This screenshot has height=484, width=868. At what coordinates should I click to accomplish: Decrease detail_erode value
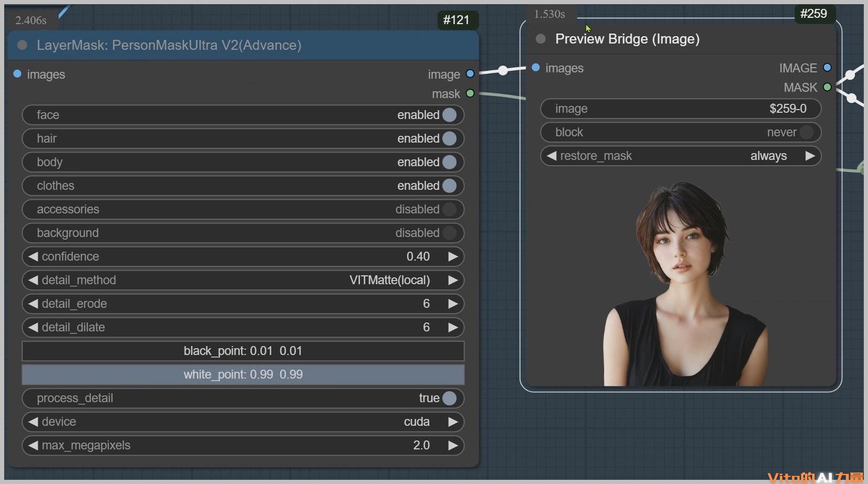[x=33, y=304]
